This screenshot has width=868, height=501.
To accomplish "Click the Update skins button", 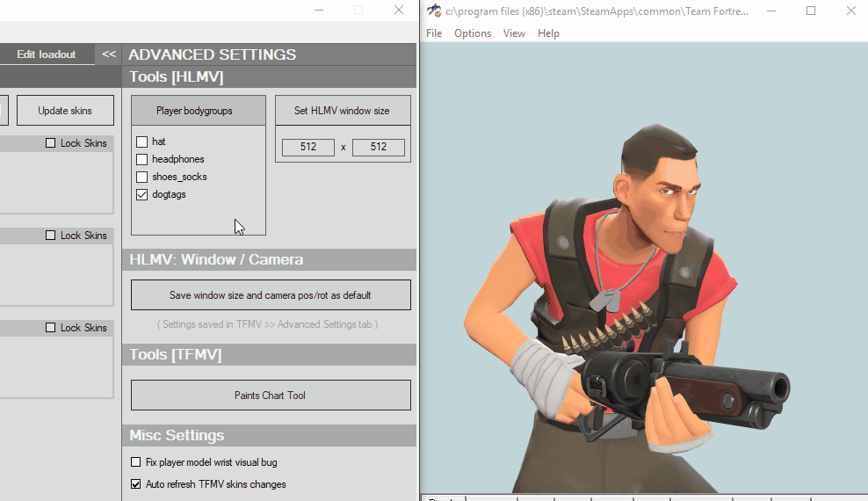I will pyautogui.click(x=65, y=110).
